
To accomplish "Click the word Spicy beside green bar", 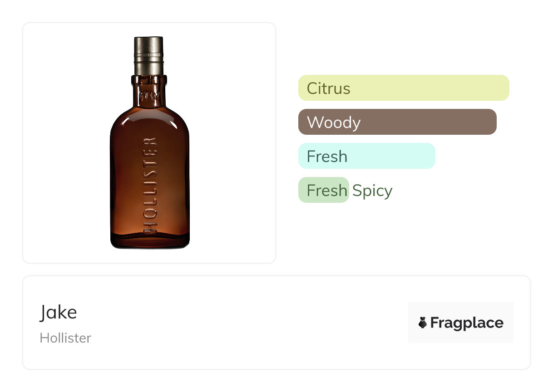I will click(372, 191).
